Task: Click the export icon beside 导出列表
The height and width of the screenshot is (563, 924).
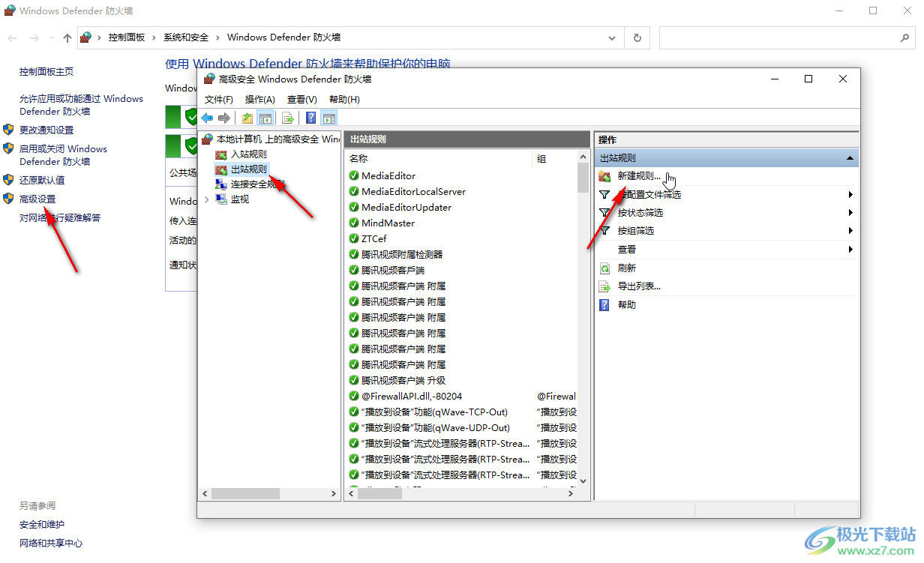Action: click(604, 286)
